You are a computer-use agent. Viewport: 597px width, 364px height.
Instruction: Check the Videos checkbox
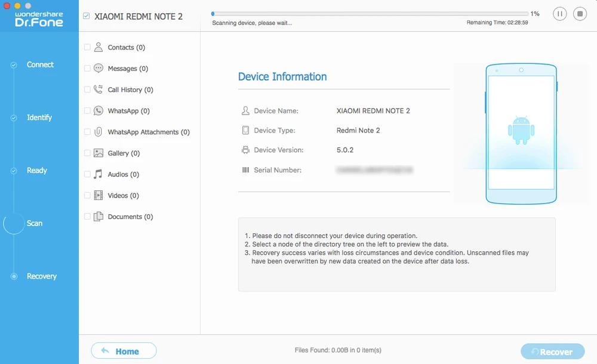(88, 196)
